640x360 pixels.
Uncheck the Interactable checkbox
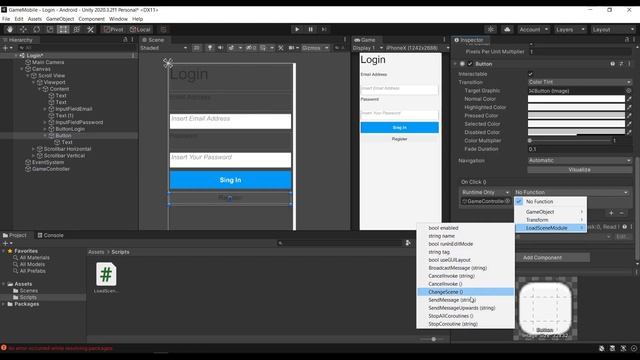(530, 74)
